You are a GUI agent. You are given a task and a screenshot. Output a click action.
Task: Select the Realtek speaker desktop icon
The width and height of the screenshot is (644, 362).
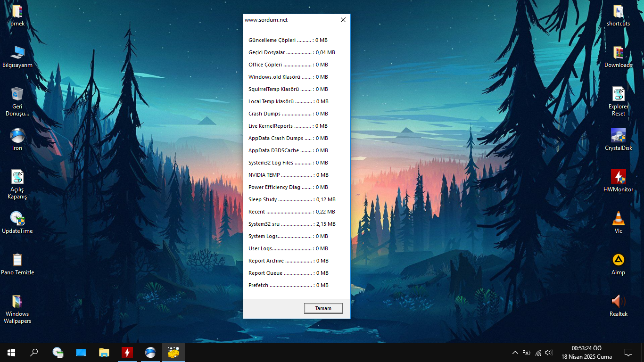tap(619, 306)
